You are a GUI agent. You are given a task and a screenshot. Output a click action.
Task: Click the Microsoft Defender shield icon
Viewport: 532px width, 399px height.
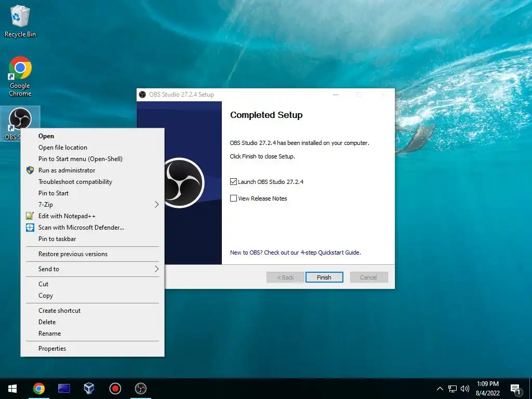[x=30, y=228]
